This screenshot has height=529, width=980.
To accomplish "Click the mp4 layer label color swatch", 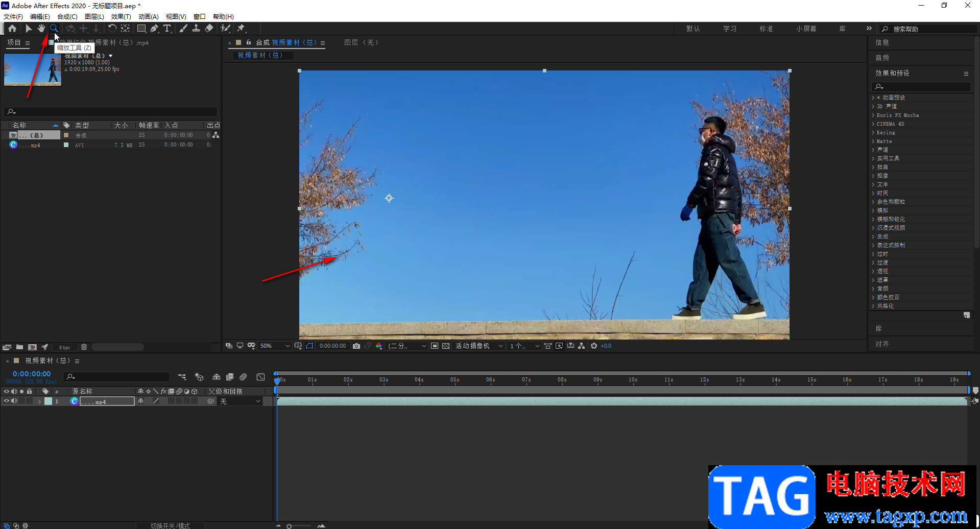I will point(48,401).
